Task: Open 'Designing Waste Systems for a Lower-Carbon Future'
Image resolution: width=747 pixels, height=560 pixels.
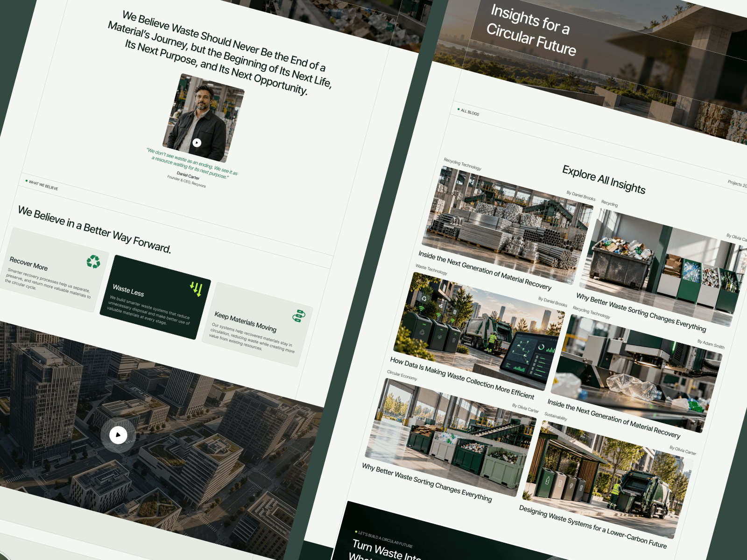Action: click(x=592, y=526)
